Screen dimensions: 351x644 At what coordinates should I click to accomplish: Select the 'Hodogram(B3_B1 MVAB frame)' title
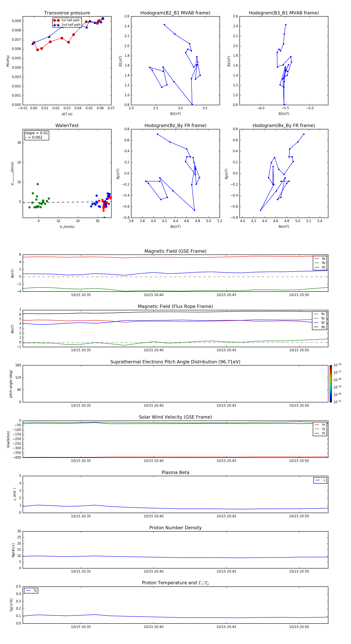[x=284, y=13]
